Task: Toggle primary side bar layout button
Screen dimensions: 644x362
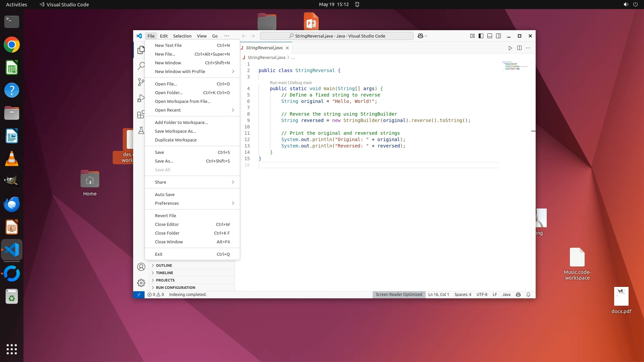Action: (481, 36)
